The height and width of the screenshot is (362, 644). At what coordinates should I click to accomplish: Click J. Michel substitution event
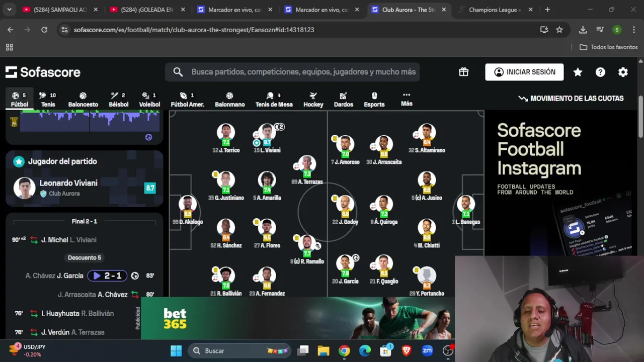[85, 240]
